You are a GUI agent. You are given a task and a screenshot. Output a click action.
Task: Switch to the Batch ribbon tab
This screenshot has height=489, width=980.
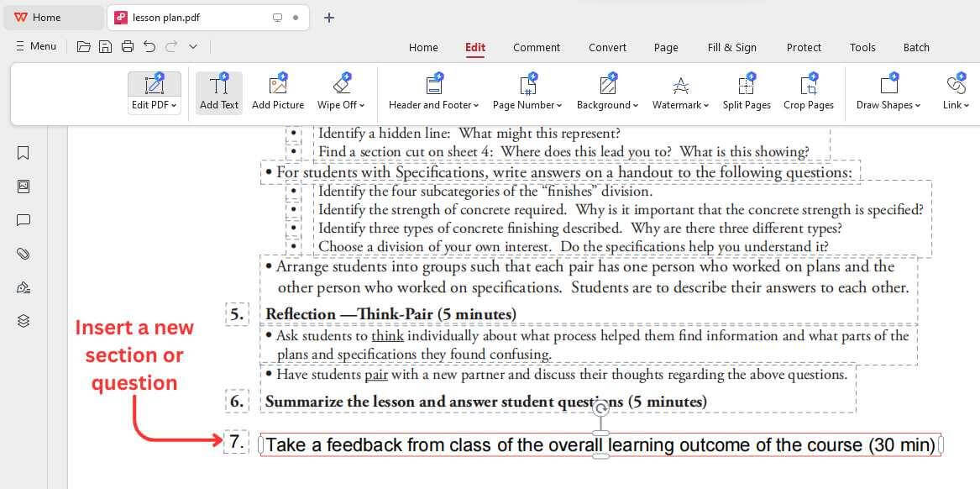pos(916,48)
